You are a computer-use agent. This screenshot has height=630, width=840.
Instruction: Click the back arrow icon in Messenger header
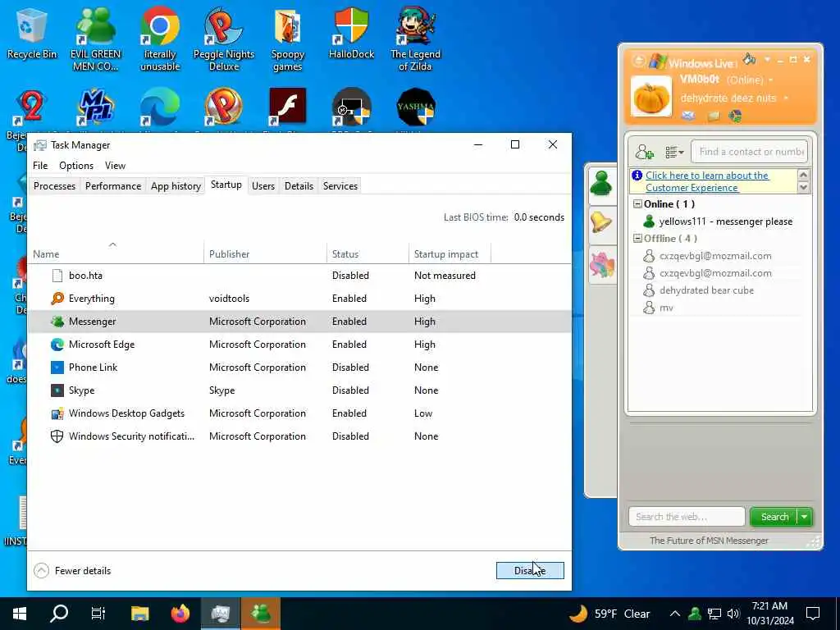click(638, 61)
